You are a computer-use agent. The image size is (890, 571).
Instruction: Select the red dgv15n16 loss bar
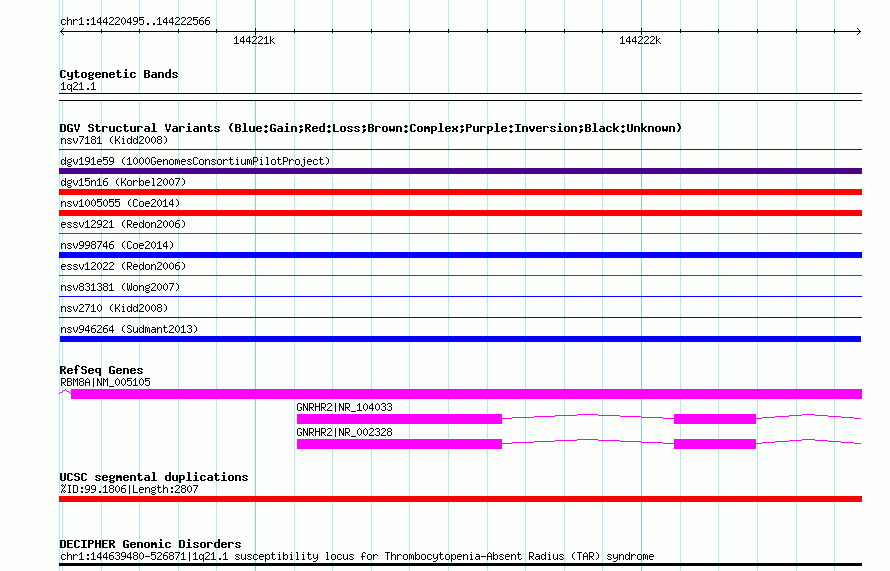[x=460, y=192]
